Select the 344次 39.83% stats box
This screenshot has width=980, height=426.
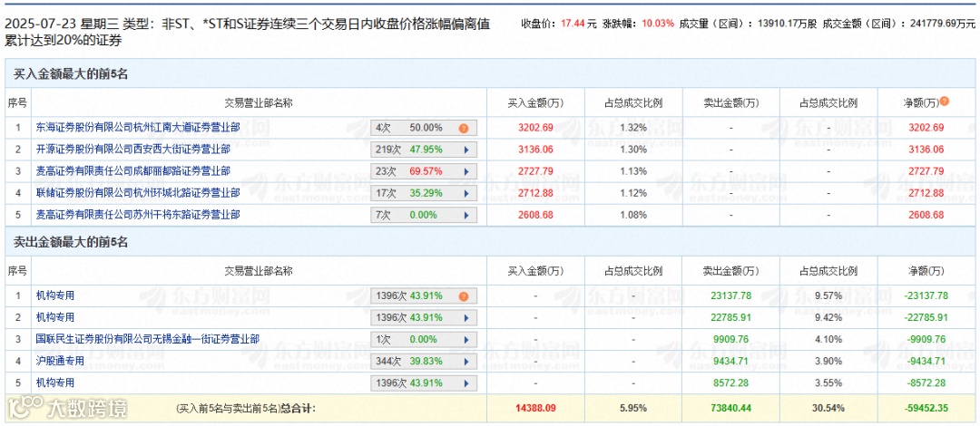point(424,361)
